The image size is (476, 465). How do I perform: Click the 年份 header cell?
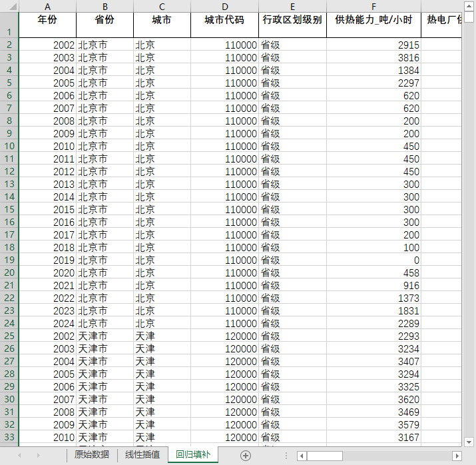coord(47,25)
